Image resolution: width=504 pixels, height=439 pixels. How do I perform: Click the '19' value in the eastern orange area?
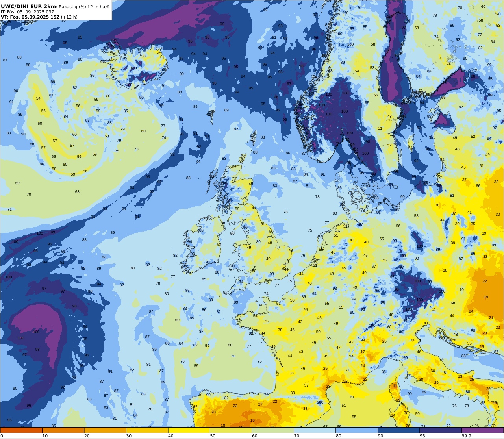point(486,297)
